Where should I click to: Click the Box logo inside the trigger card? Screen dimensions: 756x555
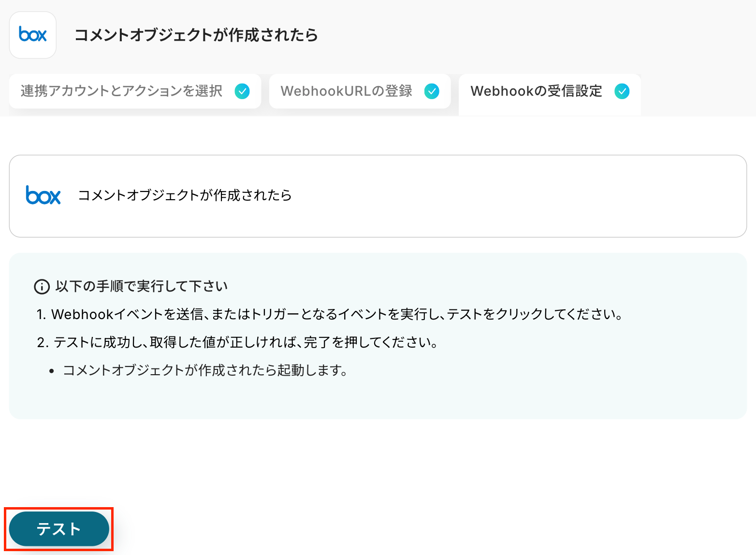click(43, 195)
